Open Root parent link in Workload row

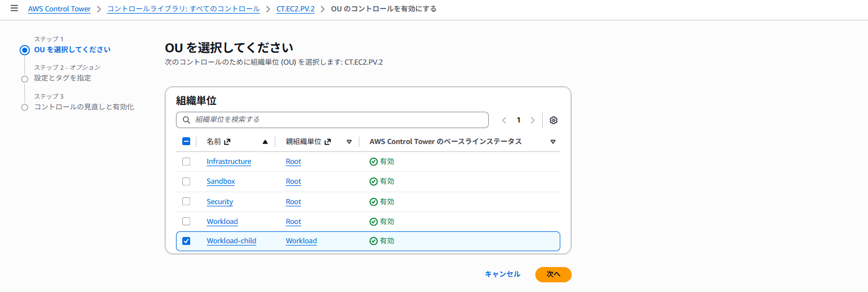tap(293, 222)
